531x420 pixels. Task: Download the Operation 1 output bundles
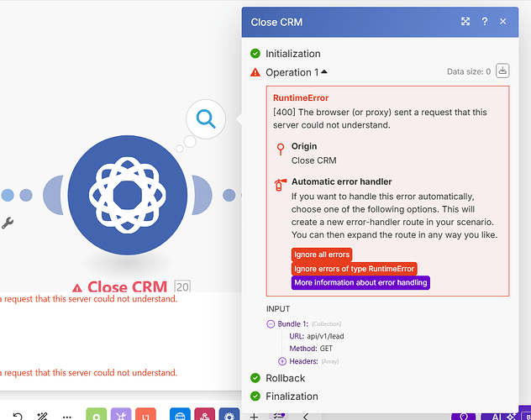point(502,71)
